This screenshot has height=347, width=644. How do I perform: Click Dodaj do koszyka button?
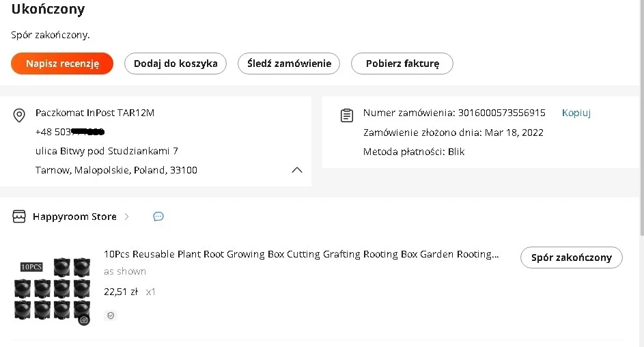[x=176, y=64]
